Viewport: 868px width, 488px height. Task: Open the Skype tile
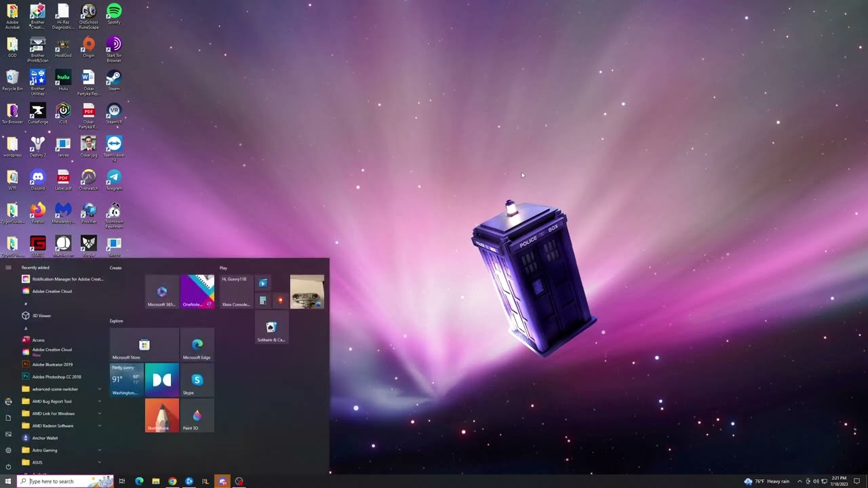pos(197,380)
